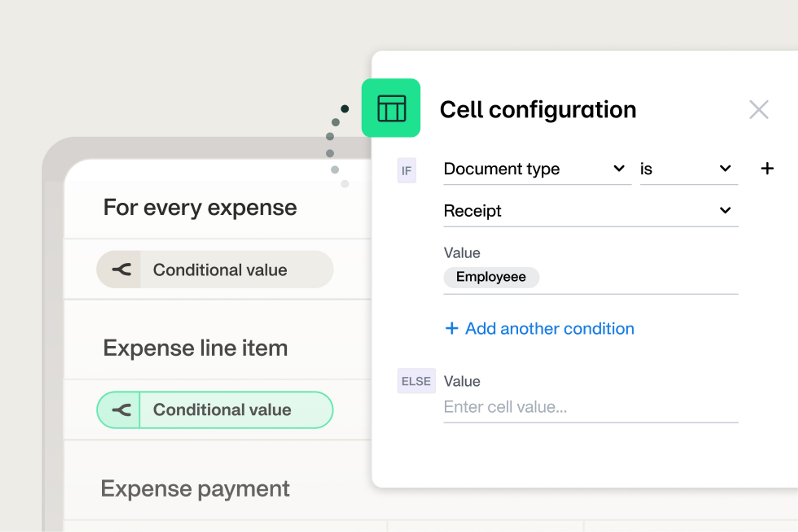Click the Cell configuration title

538,110
